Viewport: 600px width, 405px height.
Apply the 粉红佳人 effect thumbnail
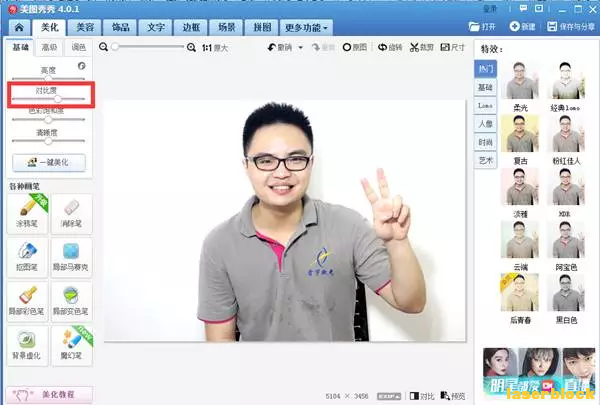(x=566, y=134)
